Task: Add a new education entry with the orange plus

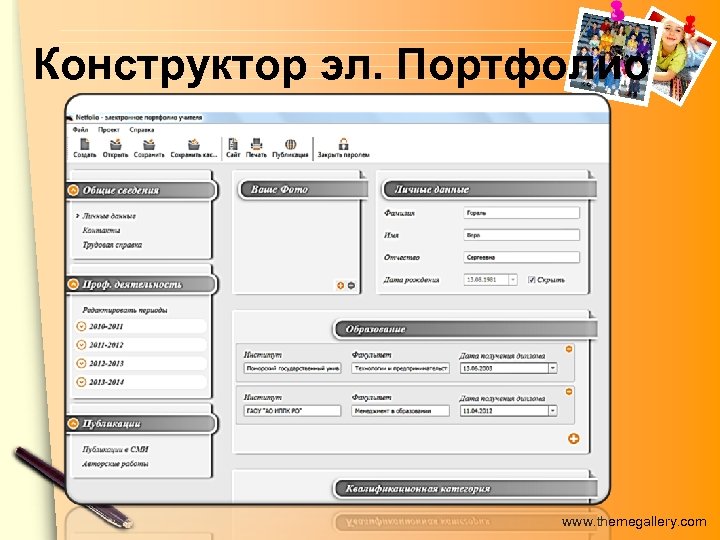Action: [574, 439]
